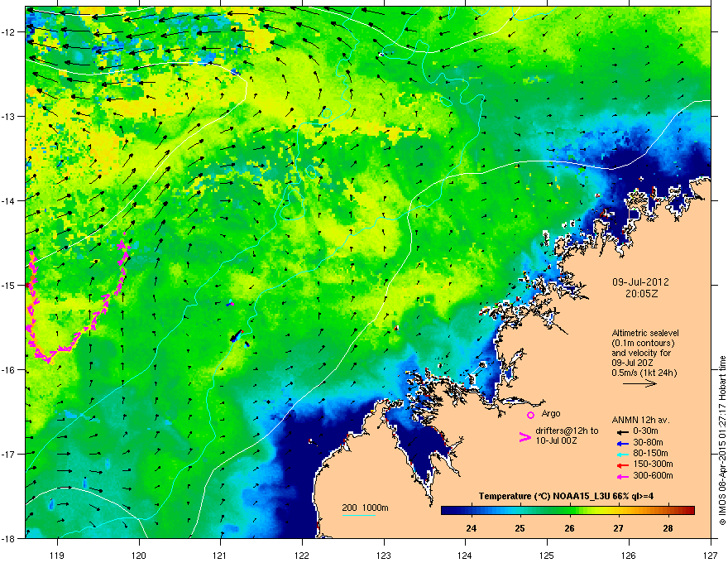Image resolution: width=728 pixels, height=563 pixels.
Task: Click the cyan line under '200 1000m'
Action: (x=359, y=515)
